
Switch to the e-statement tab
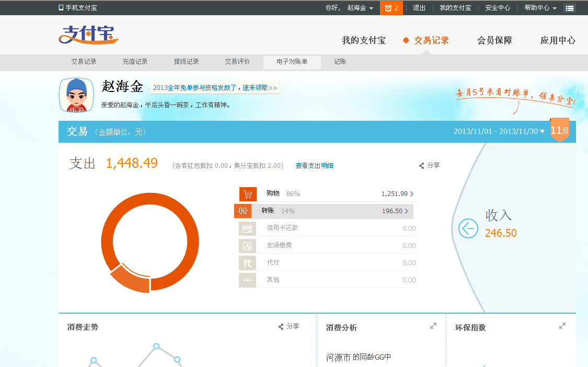[292, 62]
